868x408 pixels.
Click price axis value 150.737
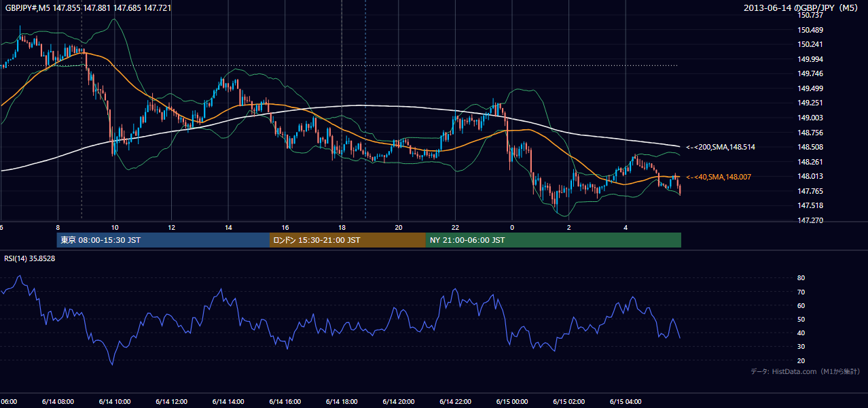click(810, 15)
